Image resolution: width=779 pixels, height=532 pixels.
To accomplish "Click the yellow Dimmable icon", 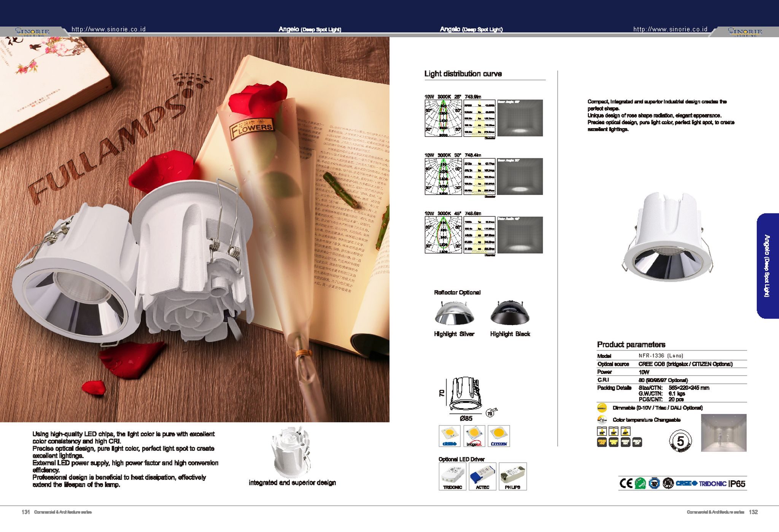I will [x=602, y=408].
